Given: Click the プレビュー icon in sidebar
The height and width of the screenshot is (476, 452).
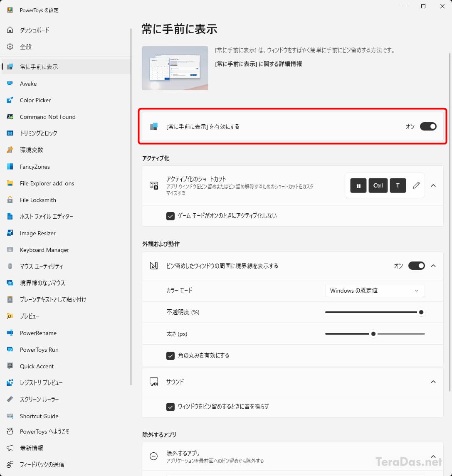Looking at the screenshot, I should (x=10, y=316).
